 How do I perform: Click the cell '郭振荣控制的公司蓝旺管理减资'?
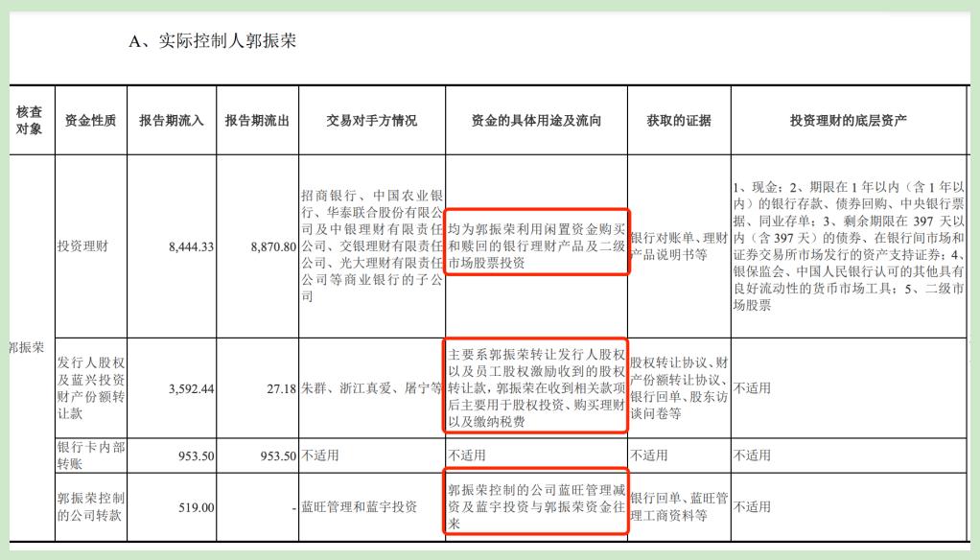[x=536, y=506]
